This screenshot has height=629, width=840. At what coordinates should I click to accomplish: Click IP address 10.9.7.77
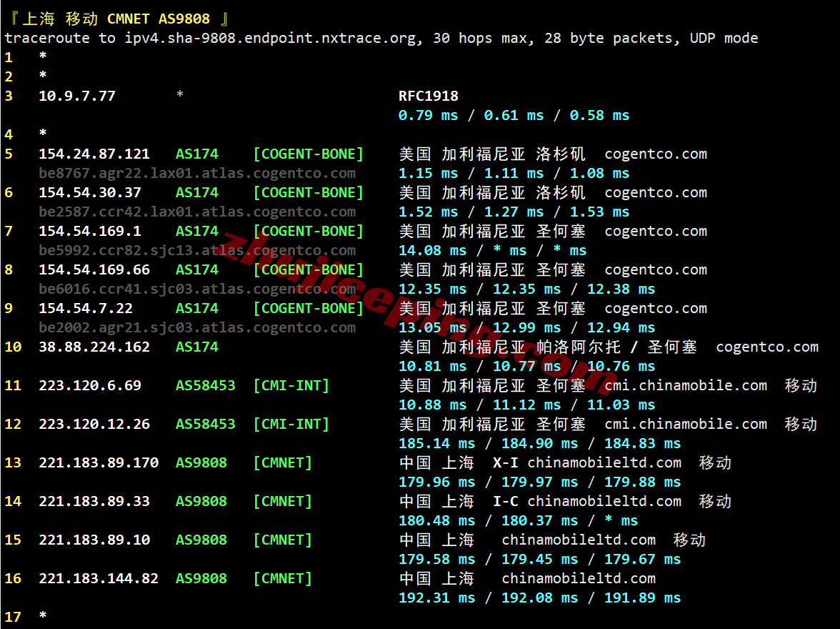click(77, 96)
